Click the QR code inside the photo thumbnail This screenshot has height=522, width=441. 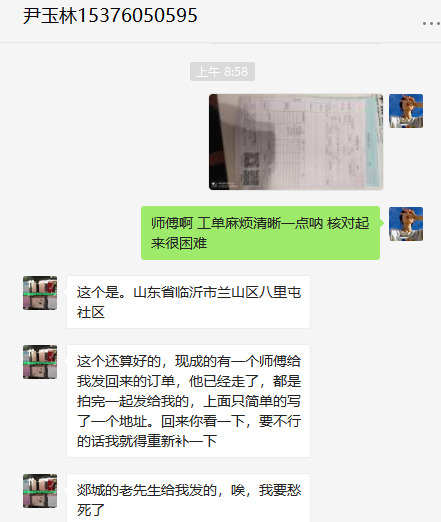tap(251, 168)
